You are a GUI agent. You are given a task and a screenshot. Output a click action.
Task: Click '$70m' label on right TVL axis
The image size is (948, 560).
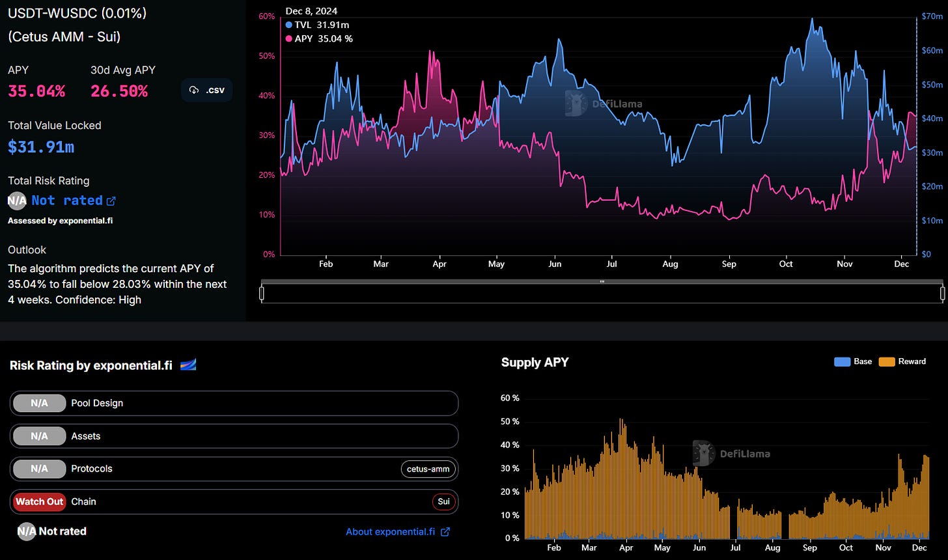[x=932, y=16]
